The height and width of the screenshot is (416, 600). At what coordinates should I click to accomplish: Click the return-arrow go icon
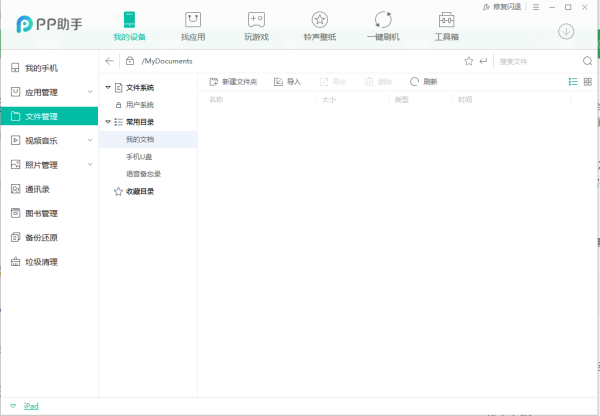pyautogui.click(x=483, y=61)
